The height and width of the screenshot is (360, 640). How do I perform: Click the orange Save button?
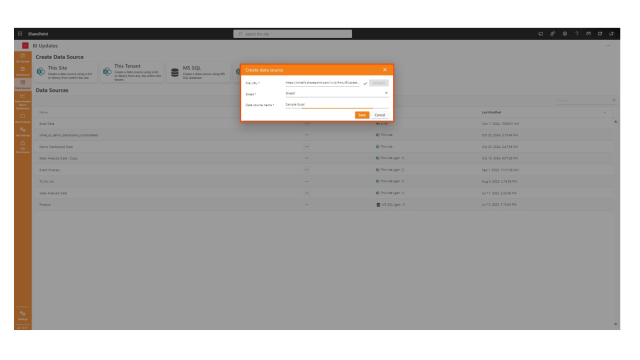pyautogui.click(x=362, y=115)
